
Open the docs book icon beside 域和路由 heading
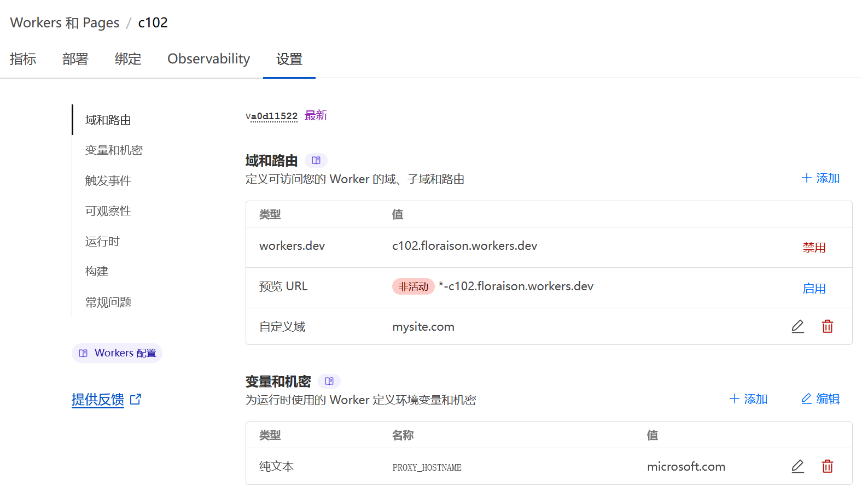(x=316, y=160)
